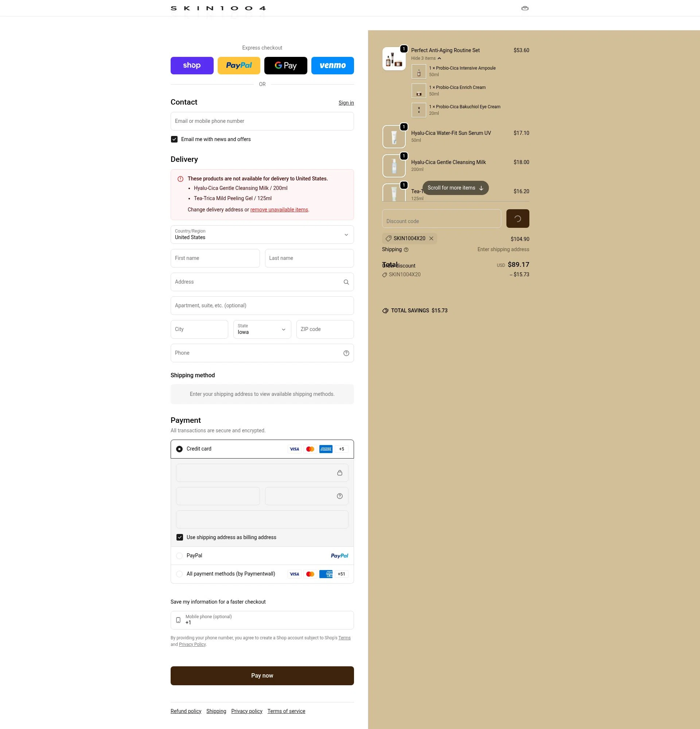Open the State dropdown showing Iowa
Viewport: 700px width, 729px height.
pyautogui.click(x=262, y=330)
